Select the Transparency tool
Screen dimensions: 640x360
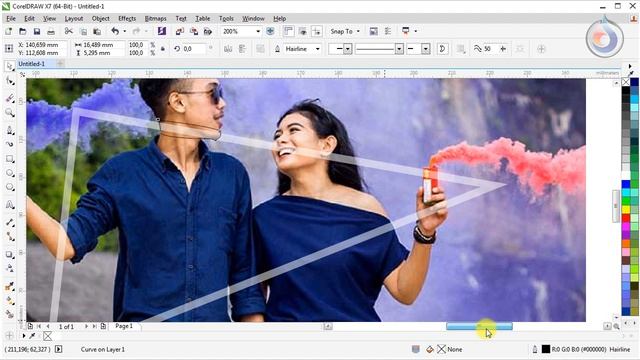(10, 268)
